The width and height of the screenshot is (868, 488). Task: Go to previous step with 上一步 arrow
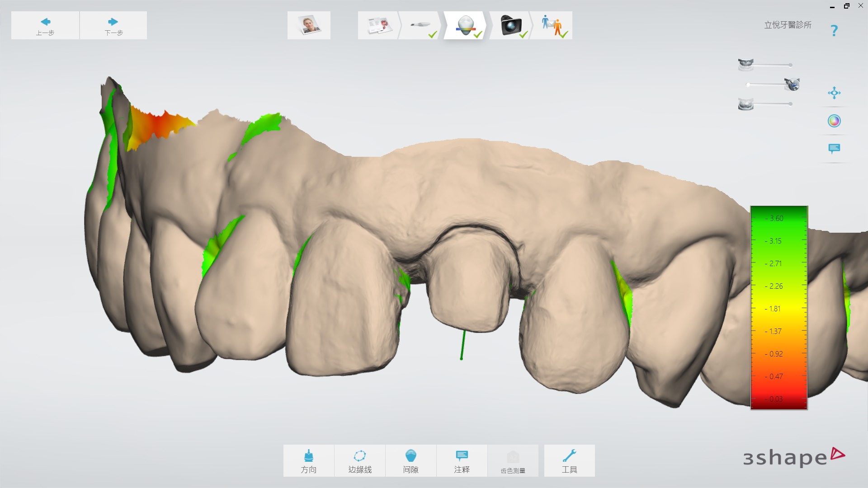[45, 26]
